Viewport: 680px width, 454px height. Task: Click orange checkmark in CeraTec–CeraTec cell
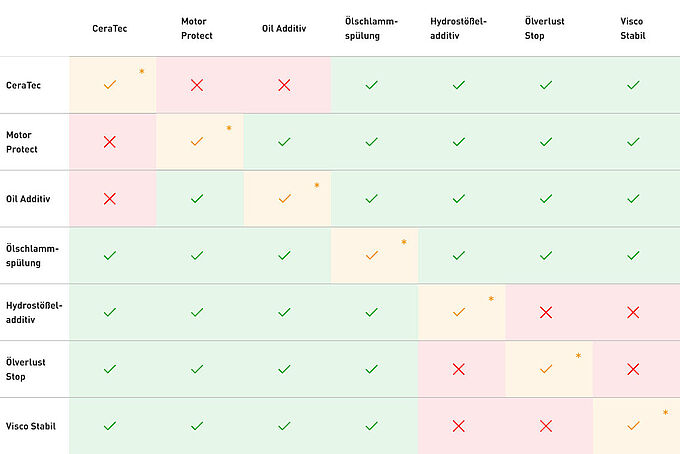click(x=110, y=85)
